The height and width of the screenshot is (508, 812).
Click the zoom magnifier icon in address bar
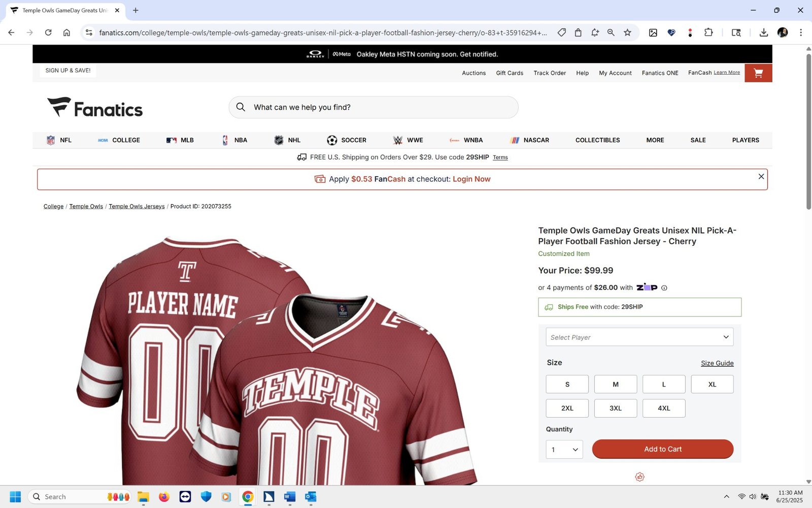click(611, 33)
